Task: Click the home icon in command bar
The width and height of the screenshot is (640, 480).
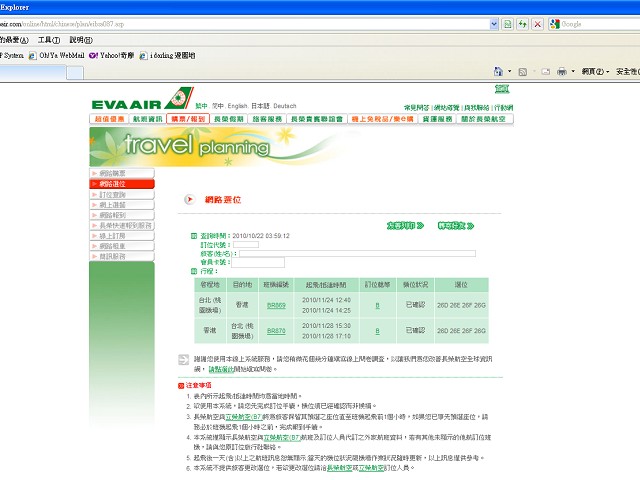Action: [498, 71]
